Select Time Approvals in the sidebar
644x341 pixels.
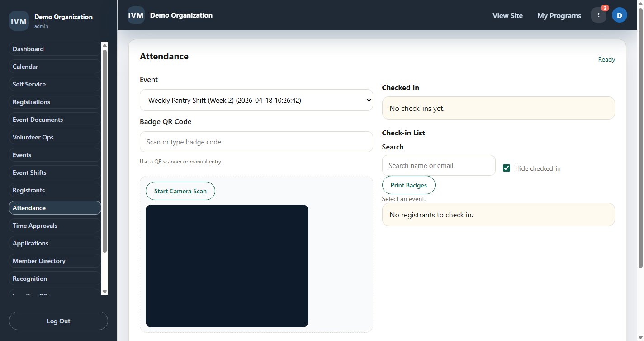point(35,226)
